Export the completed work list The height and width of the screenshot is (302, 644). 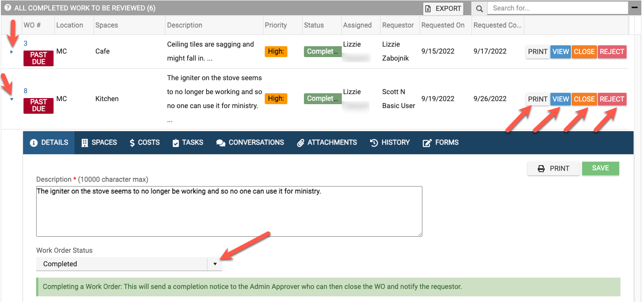tap(443, 8)
